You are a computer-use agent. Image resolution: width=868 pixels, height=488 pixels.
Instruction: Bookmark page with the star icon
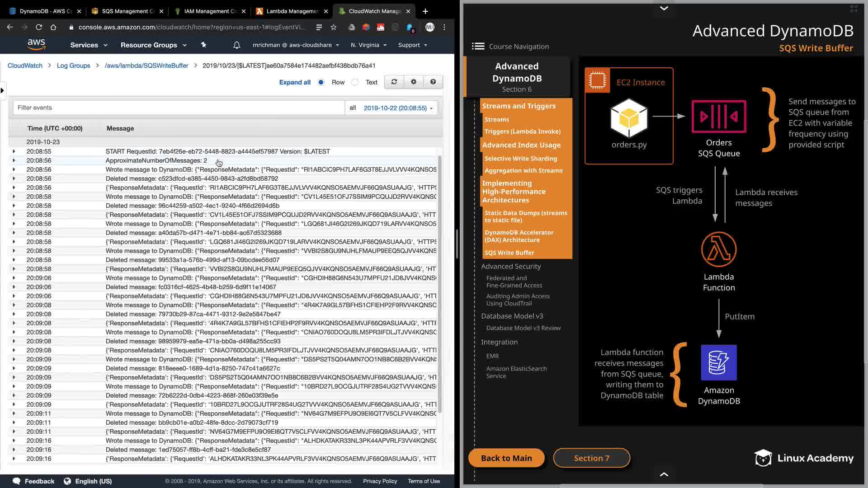(334, 27)
